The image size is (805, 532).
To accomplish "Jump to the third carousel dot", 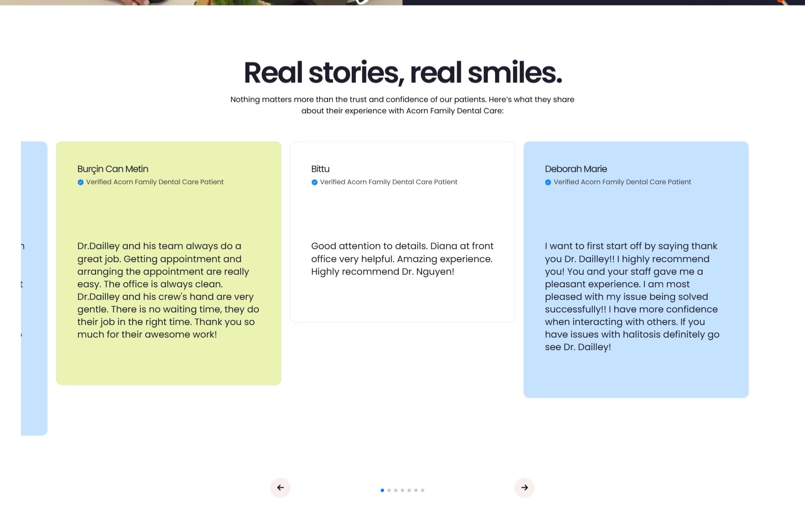I will pyautogui.click(x=396, y=490).
